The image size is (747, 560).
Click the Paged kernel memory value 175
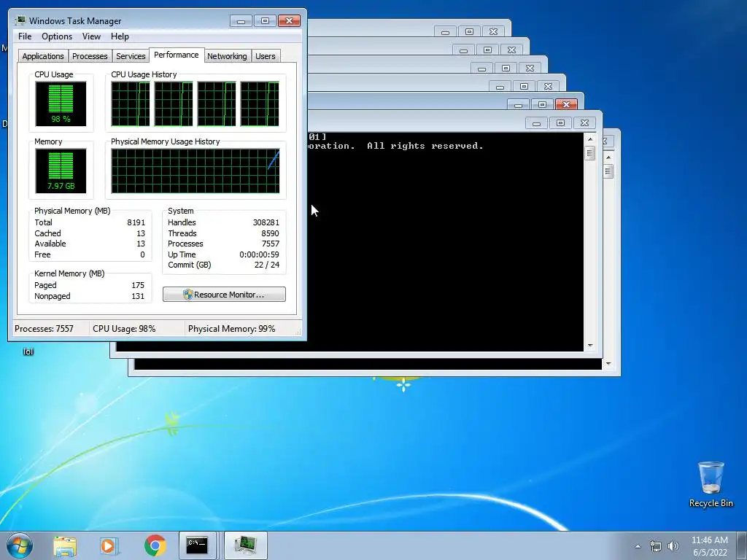pyautogui.click(x=138, y=285)
